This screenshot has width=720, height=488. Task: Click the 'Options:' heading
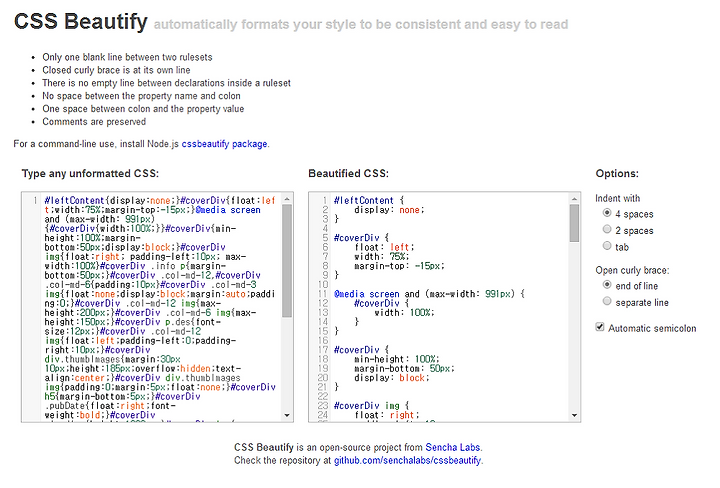click(617, 174)
